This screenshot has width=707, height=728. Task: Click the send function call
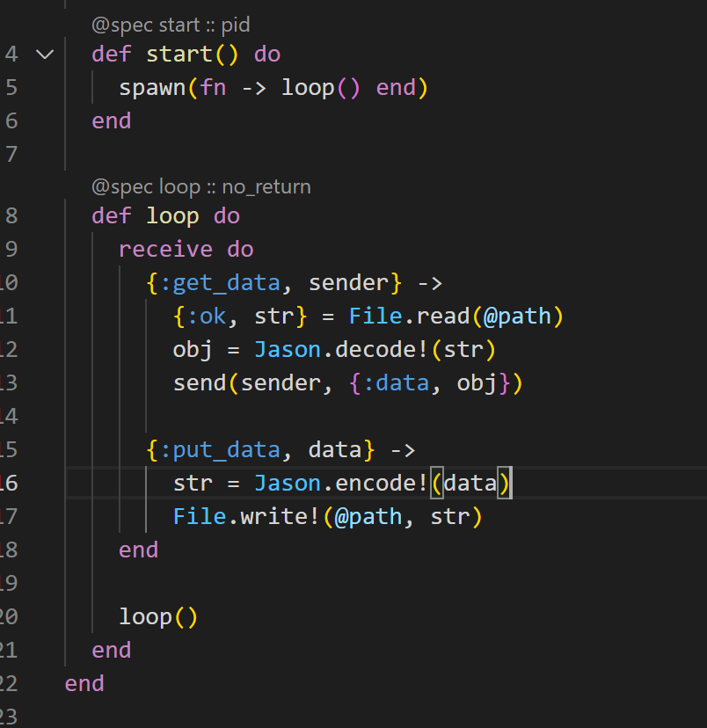200,383
